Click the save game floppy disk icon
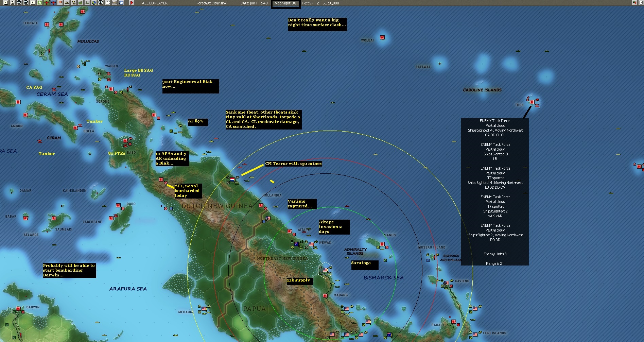Viewport: 644px width, 342px height. 6,3
